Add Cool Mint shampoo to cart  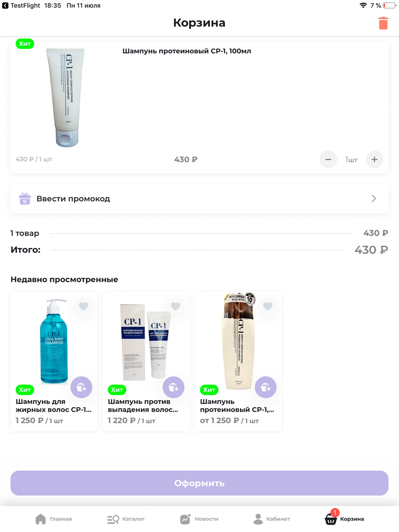pyautogui.click(x=81, y=387)
